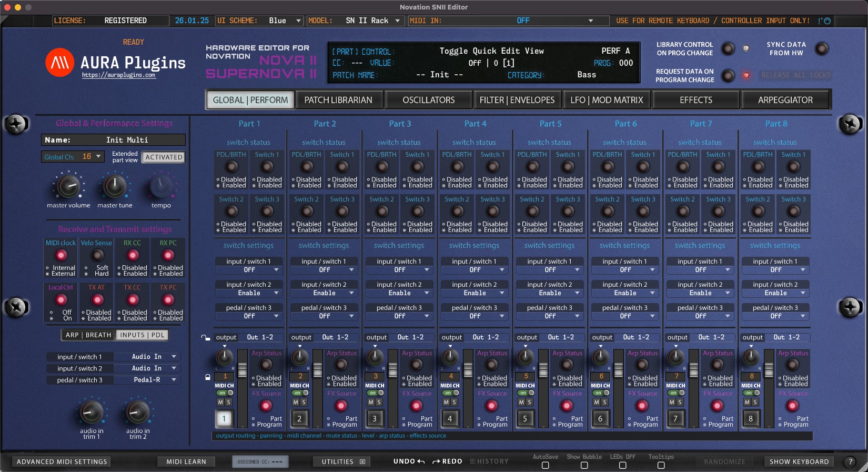Click the open padlock beside Part 1 output
The image size is (868, 472).
(205, 337)
